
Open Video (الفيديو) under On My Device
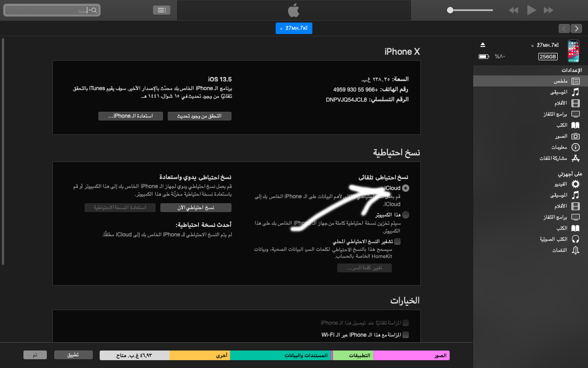click(531, 184)
